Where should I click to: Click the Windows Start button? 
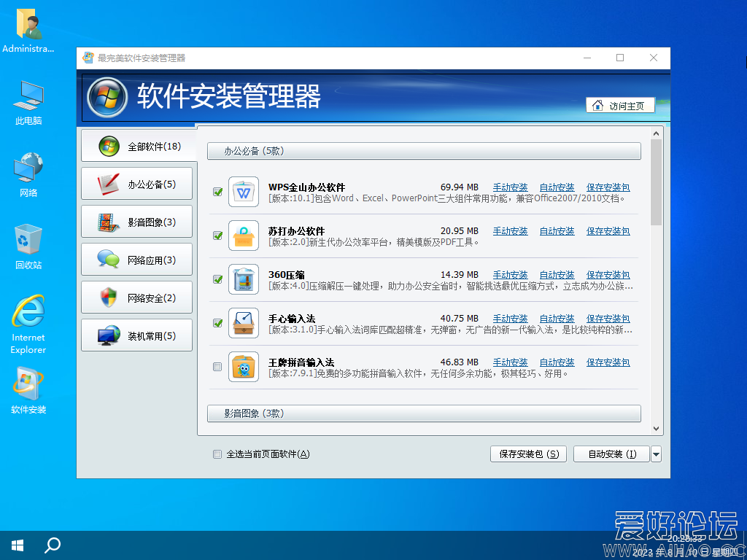click(18, 545)
